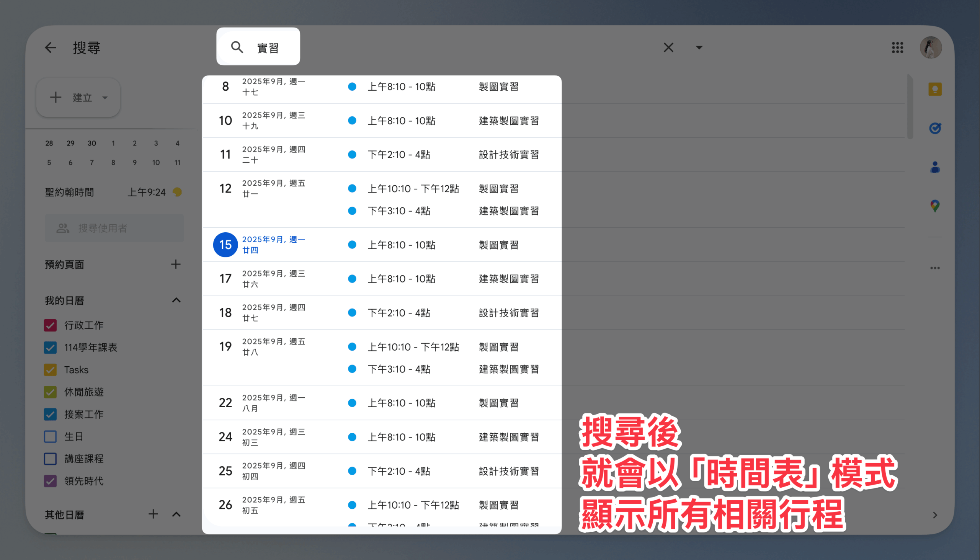Clear the search with the X icon
The height and width of the screenshot is (560, 980).
(x=668, y=48)
